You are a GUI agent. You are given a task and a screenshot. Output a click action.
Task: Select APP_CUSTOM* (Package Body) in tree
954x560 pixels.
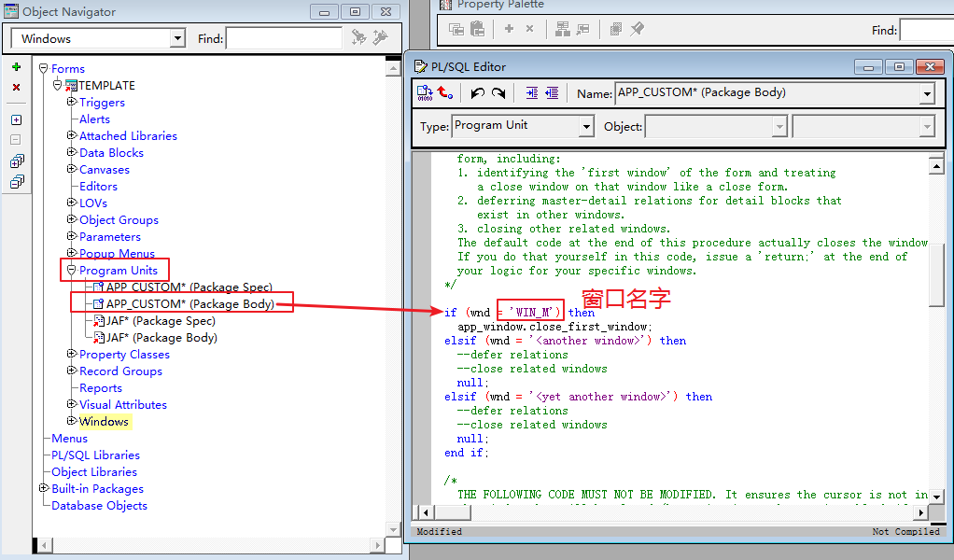pyautogui.click(x=190, y=304)
